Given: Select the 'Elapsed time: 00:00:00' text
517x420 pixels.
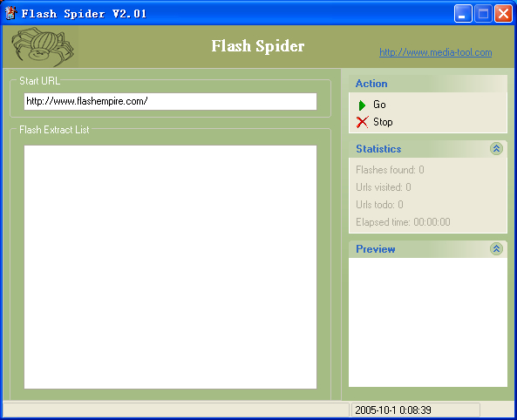Looking at the screenshot, I should (403, 222).
